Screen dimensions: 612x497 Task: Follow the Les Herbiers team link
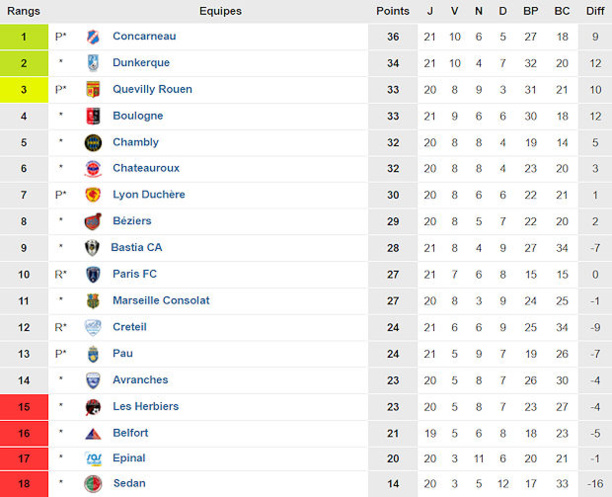click(145, 406)
